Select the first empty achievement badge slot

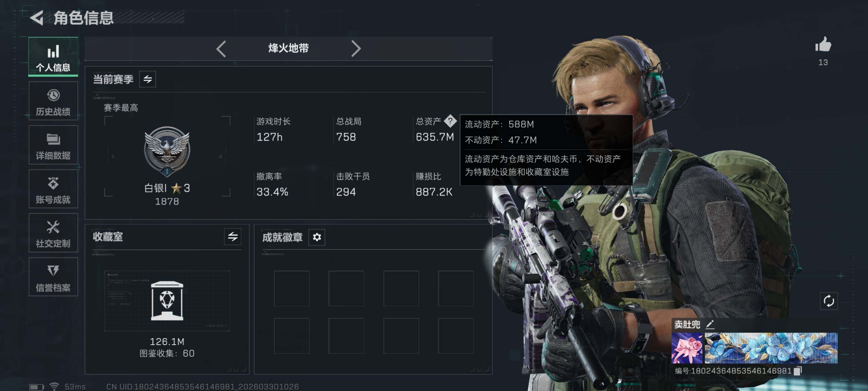pyautogui.click(x=292, y=288)
